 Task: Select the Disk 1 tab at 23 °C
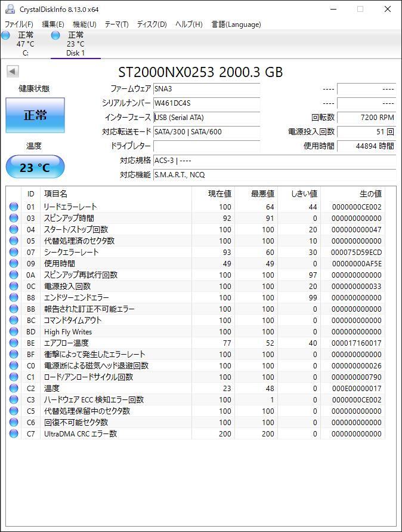coord(75,44)
